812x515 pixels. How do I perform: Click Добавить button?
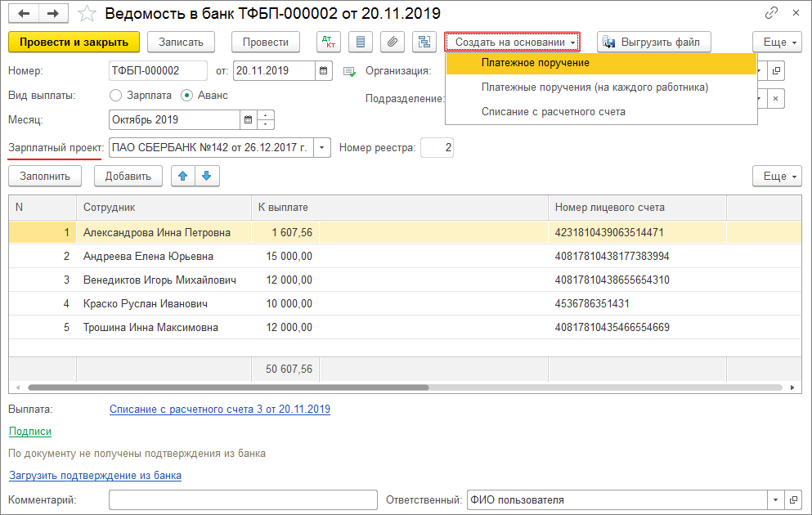(128, 176)
